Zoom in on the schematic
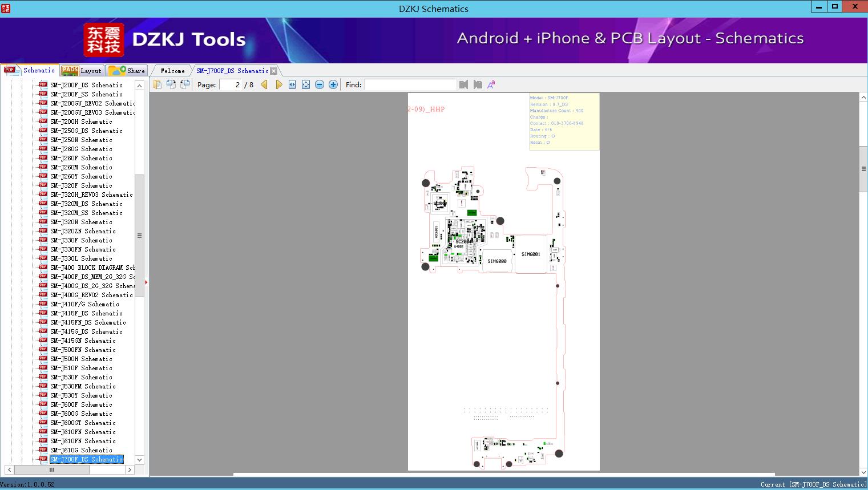Viewport: 868px width, 490px height. click(x=333, y=84)
